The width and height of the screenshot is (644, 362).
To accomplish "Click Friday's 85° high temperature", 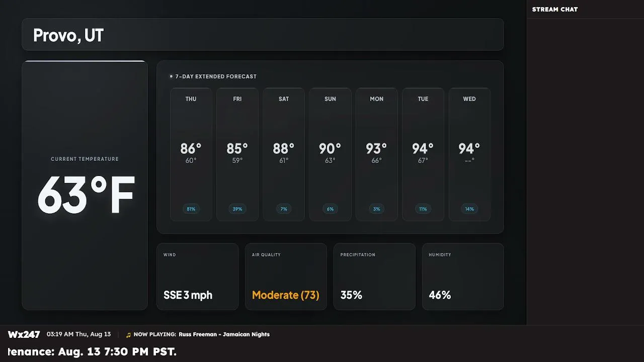I will pyautogui.click(x=237, y=148).
